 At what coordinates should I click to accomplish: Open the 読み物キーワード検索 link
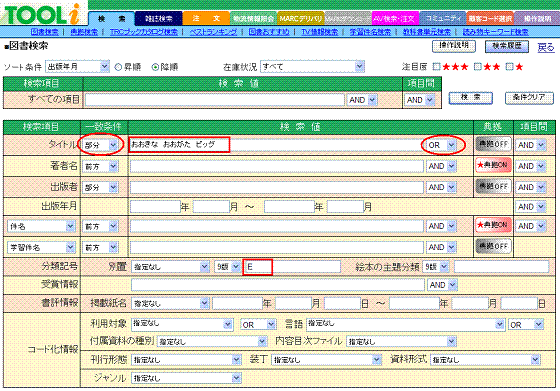point(495,32)
